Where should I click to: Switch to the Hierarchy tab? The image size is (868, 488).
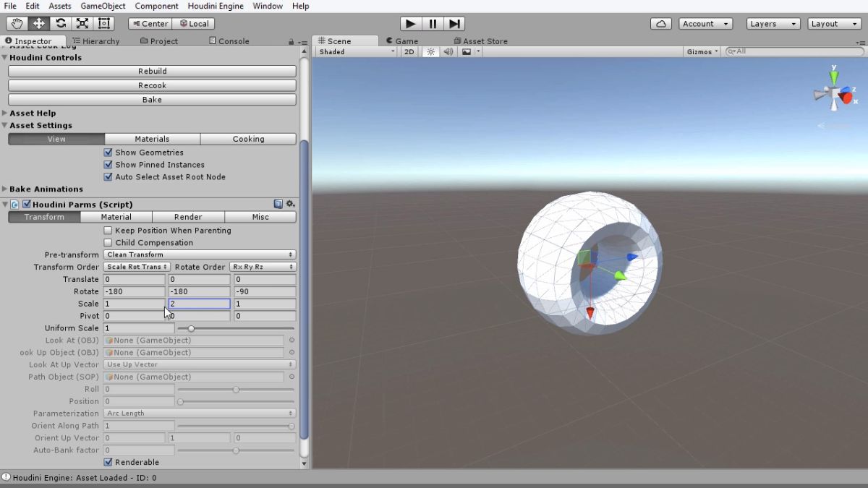pos(96,41)
